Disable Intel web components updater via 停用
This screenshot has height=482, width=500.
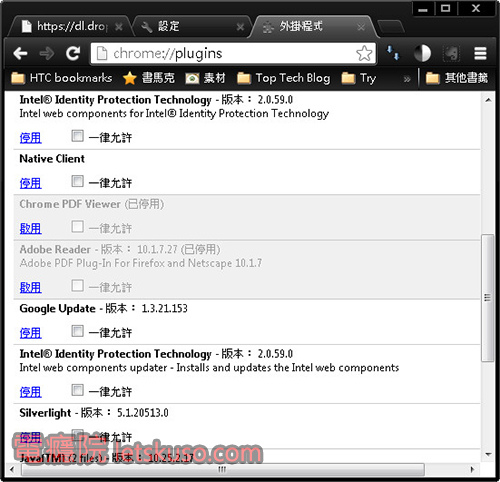click(30, 392)
